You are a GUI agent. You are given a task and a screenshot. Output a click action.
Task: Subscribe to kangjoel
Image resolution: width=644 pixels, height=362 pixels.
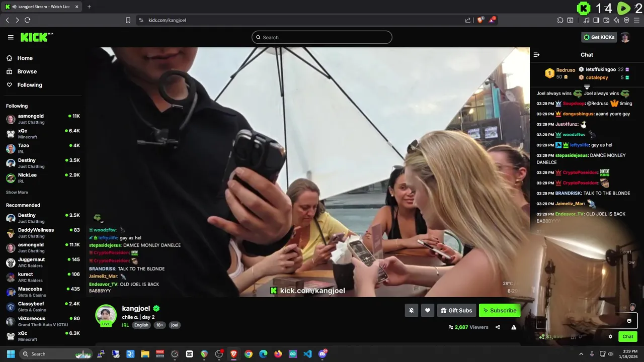[500, 311]
